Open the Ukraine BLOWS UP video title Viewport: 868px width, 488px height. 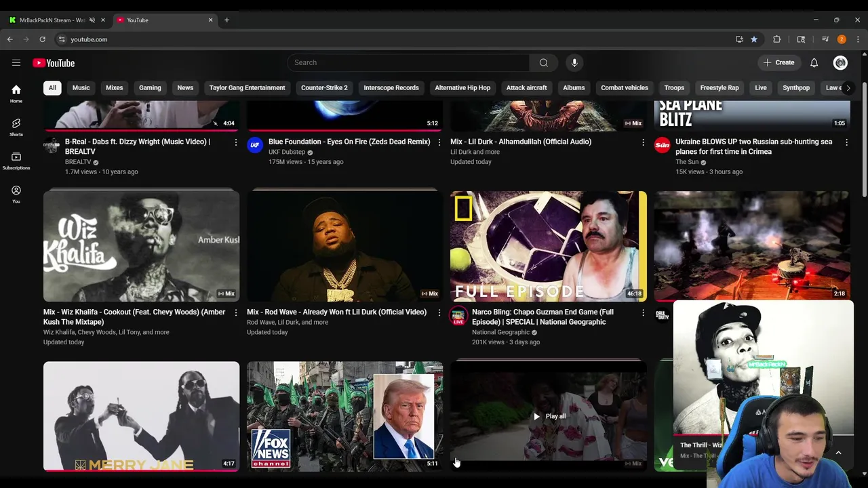pyautogui.click(x=753, y=146)
